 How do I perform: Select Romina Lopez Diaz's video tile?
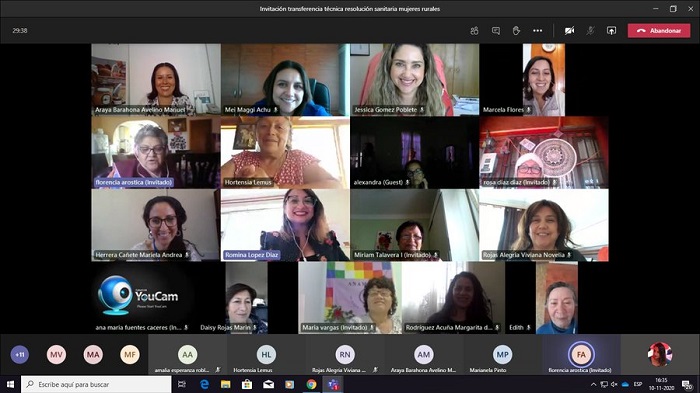tap(285, 225)
